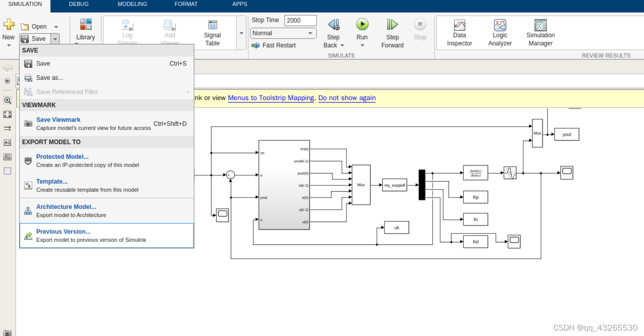Image resolution: width=644 pixels, height=336 pixels.
Task: Select the black Demux bar block
Action: (x=422, y=185)
